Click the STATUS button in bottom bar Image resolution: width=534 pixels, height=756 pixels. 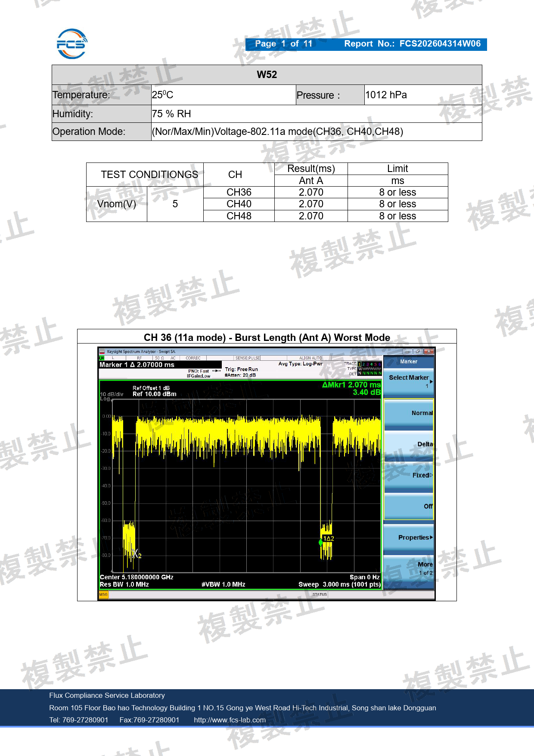coord(320,594)
